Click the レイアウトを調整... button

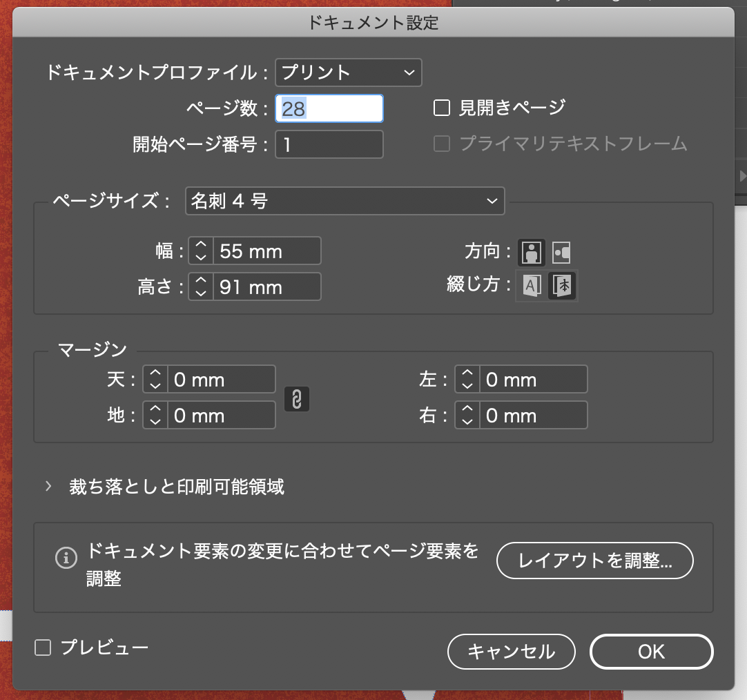tap(594, 561)
